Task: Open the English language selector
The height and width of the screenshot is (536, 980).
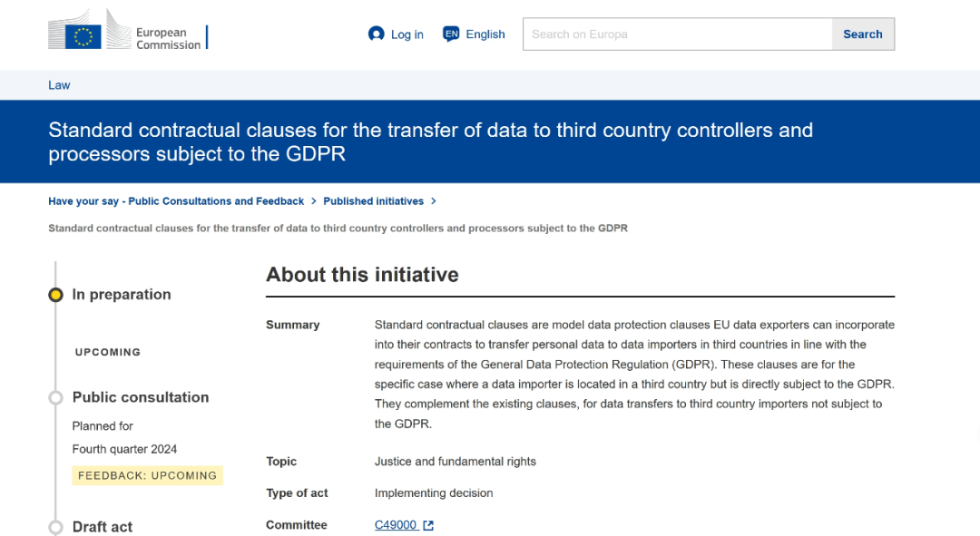Action: 485,34
